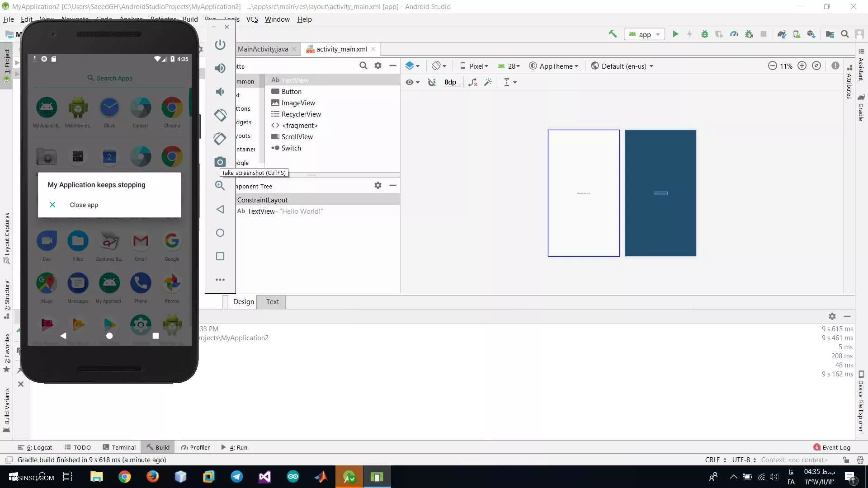Open the app run configuration dropdown
The image size is (868, 488).
click(x=645, y=34)
